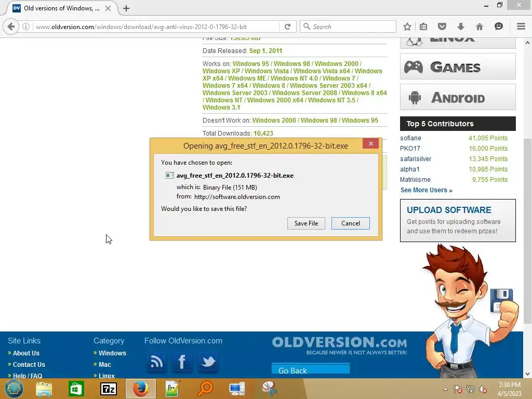This screenshot has height=399, width=532.
Task: Click the Firefox back arrow button
Action: 11,26
